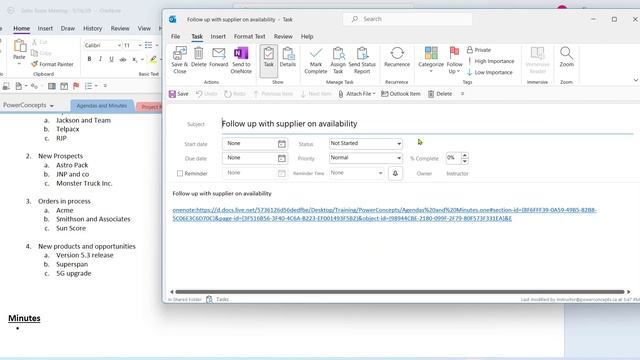Click Format Painter in OneNote
This screenshot has width=640, height=360.
pos(52,64)
